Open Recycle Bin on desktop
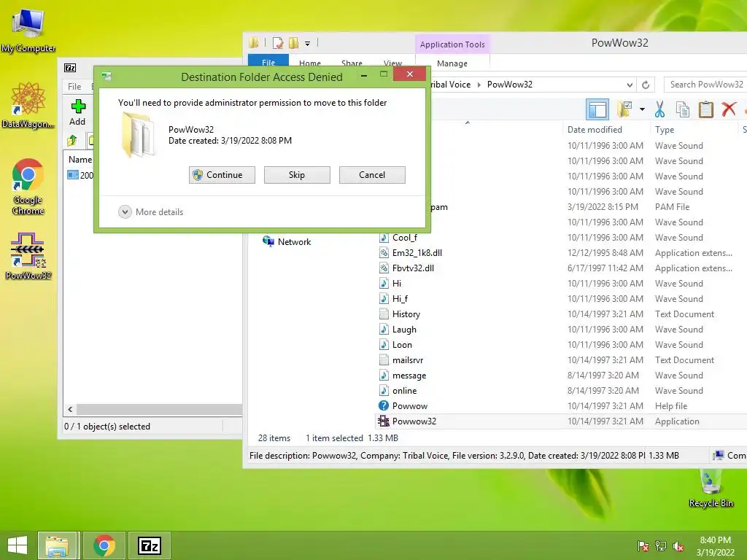 [711, 488]
